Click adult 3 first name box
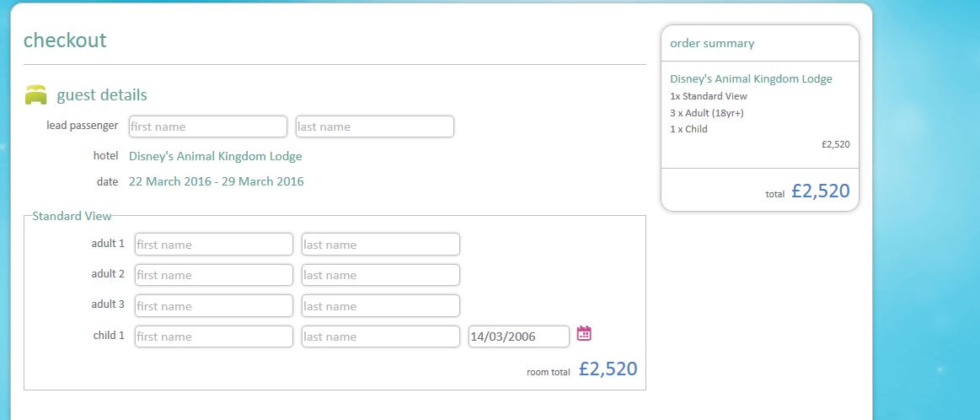This screenshot has width=980, height=420. tap(213, 306)
